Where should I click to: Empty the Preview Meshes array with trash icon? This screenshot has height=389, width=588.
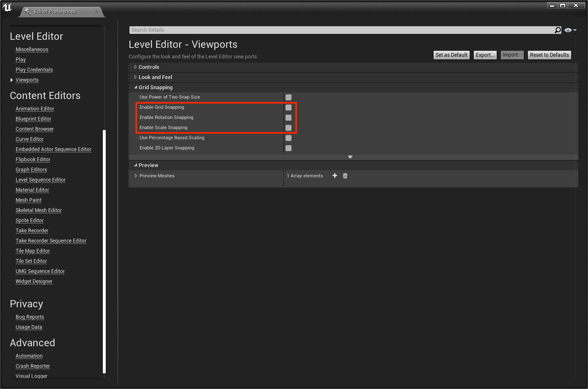tap(345, 176)
